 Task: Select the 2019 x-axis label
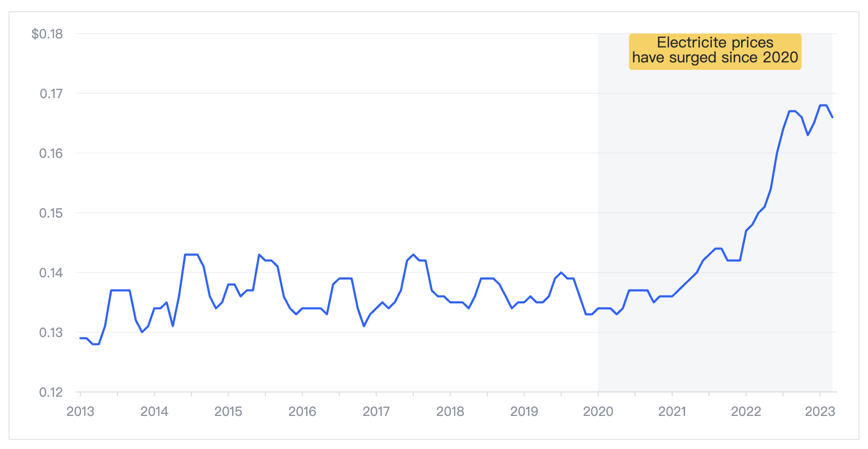click(524, 412)
